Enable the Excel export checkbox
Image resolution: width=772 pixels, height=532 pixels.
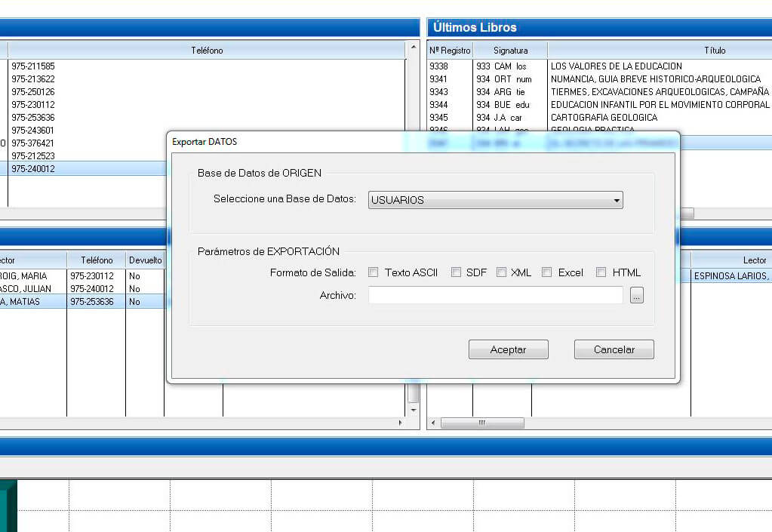[547, 272]
